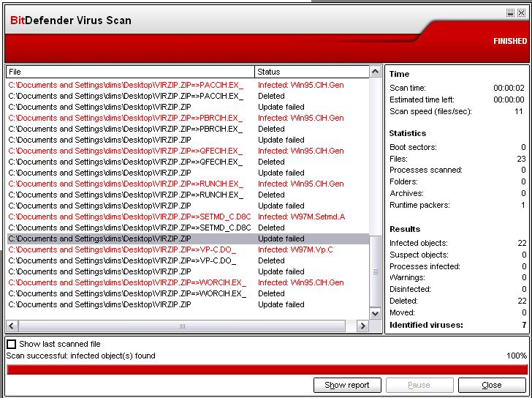Select the infected RUNCIH.EX_ row in red
Screen dimensions: 532x398
188,184
